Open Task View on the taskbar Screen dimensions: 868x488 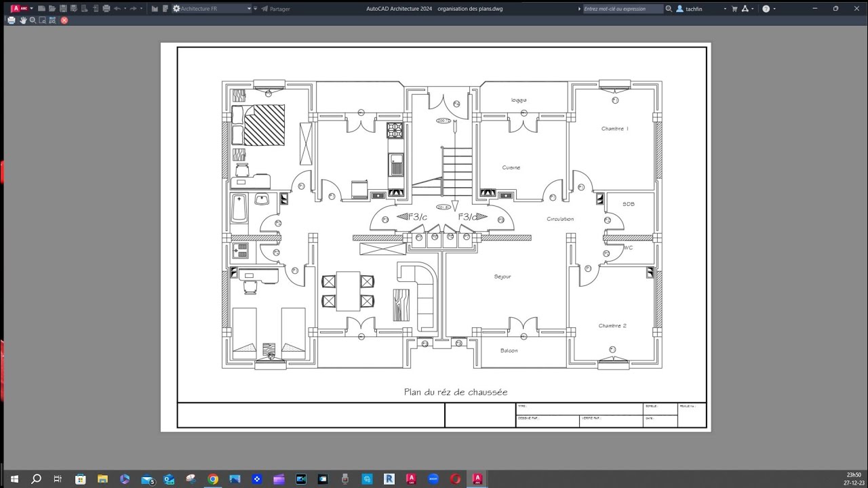(x=58, y=479)
